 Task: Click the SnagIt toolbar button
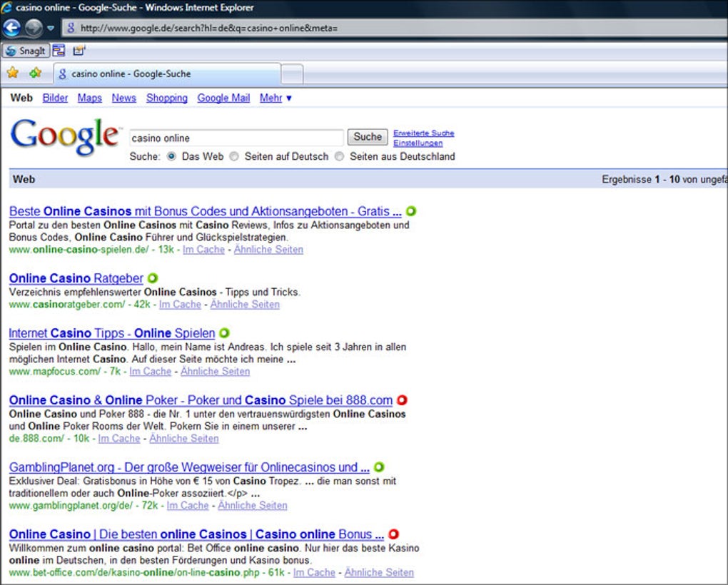point(26,51)
